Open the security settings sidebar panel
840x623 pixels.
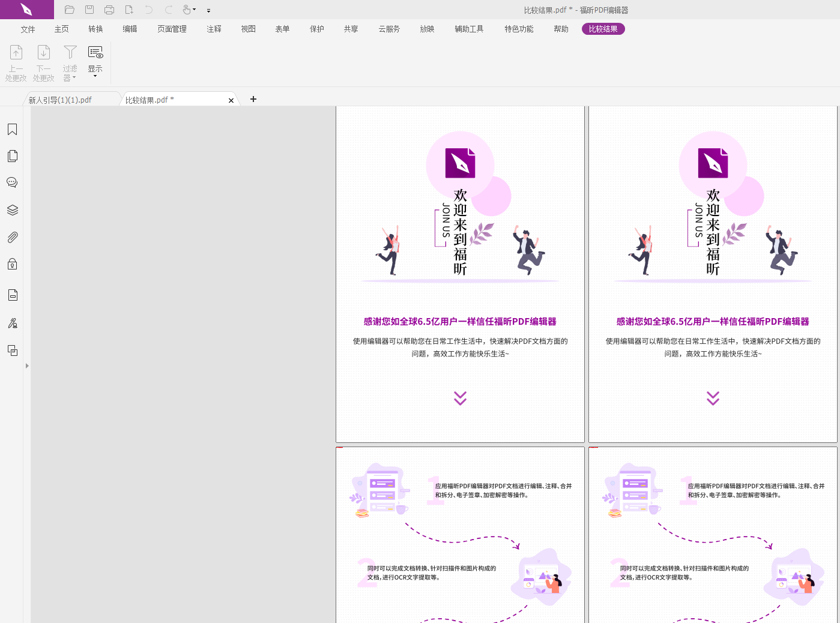coord(12,264)
